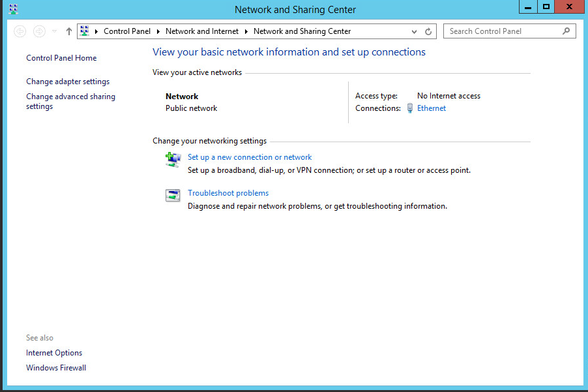Expand the address bar history dropdown
588x392 pixels.
point(415,31)
